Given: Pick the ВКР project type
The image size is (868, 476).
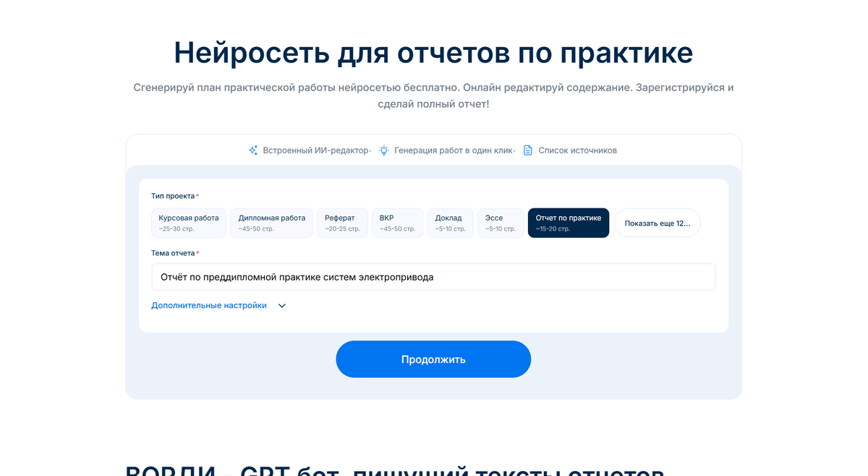Looking at the screenshot, I should click(397, 223).
